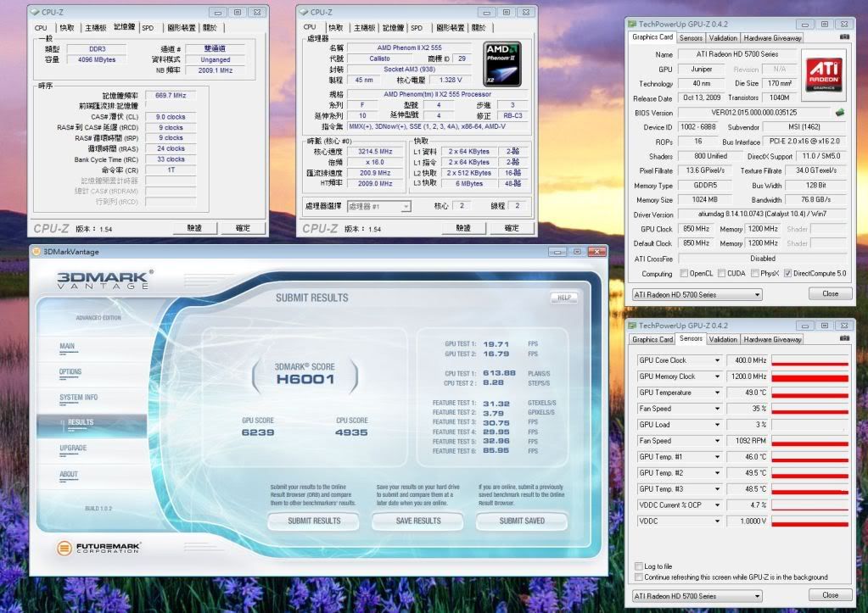Toggle the CUDA checkbox
Viewport: 868px width, 613px height.
coord(721,273)
